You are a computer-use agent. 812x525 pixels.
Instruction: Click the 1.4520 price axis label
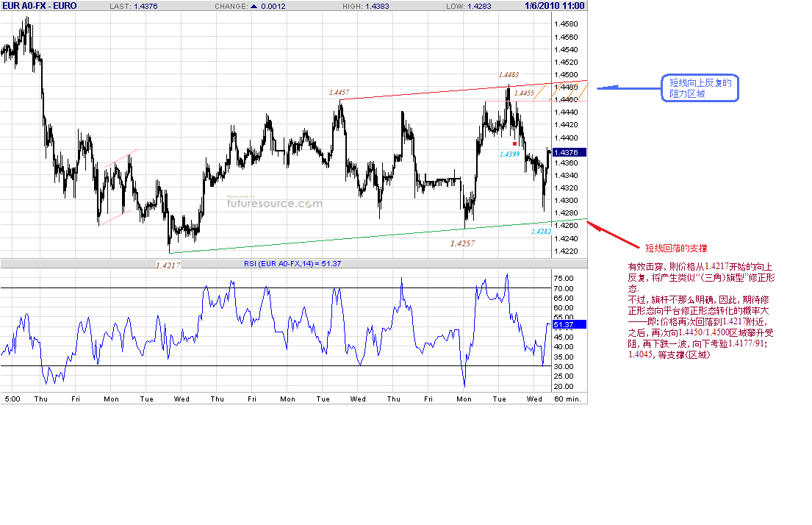point(566,63)
